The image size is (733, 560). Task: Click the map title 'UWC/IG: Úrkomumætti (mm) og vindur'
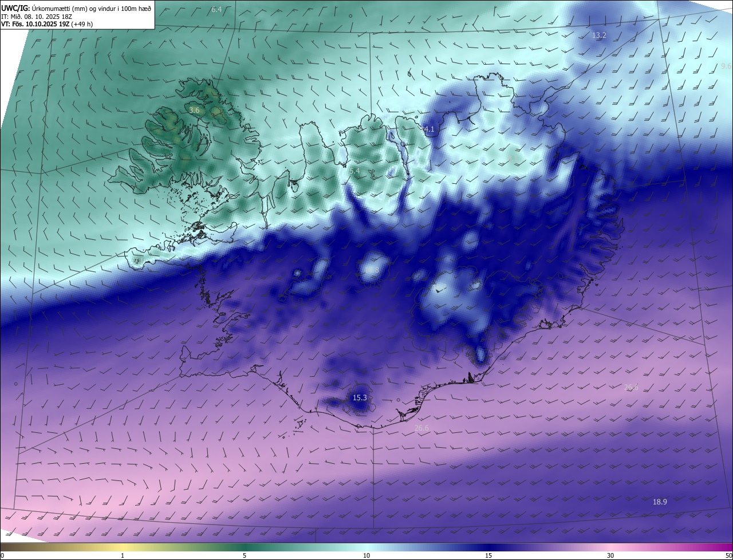tap(76, 7)
